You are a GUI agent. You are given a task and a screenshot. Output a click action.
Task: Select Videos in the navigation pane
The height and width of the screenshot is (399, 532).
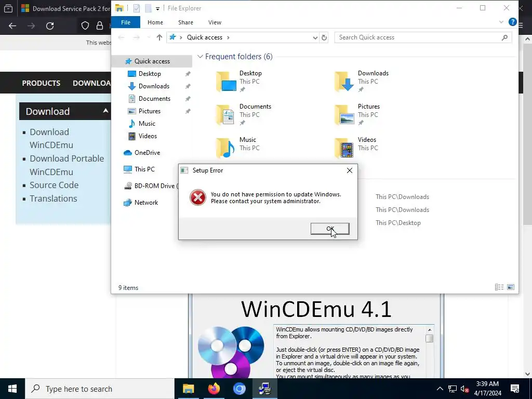coord(148,136)
